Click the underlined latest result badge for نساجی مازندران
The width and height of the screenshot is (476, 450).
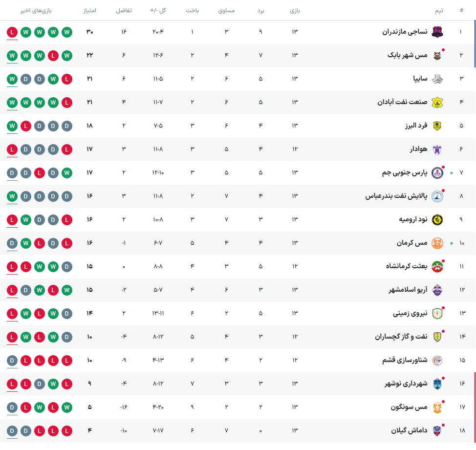pyautogui.click(x=13, y=32)
